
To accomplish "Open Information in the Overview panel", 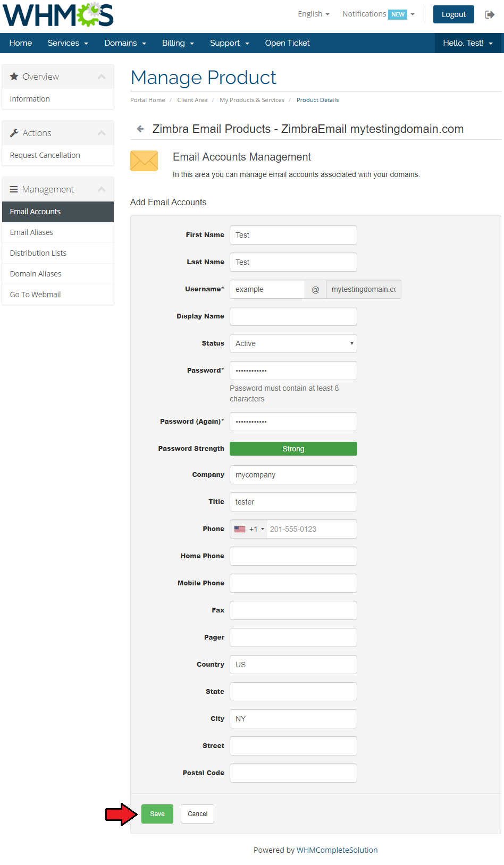I will (x=58, y=99).
